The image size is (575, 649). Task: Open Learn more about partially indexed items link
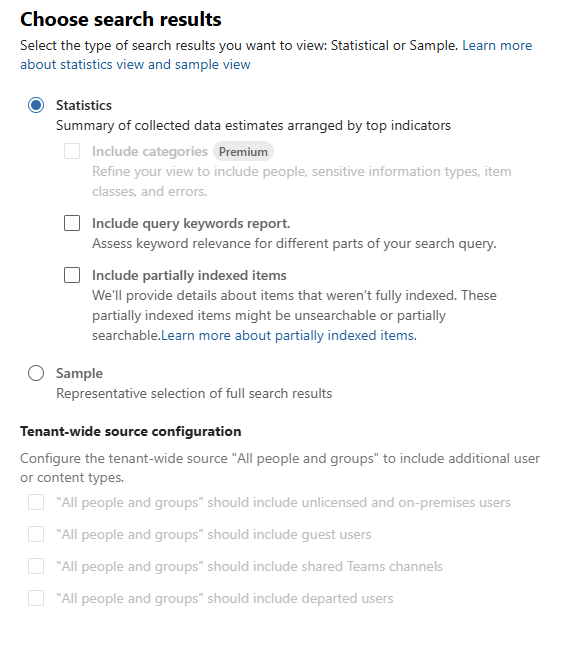(x=289, y=335)
